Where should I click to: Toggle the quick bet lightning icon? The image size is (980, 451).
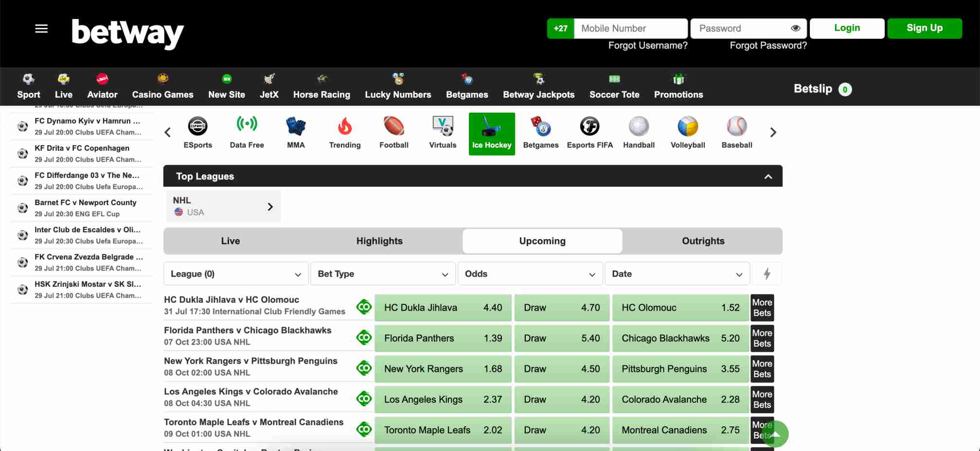click(767, 274)
